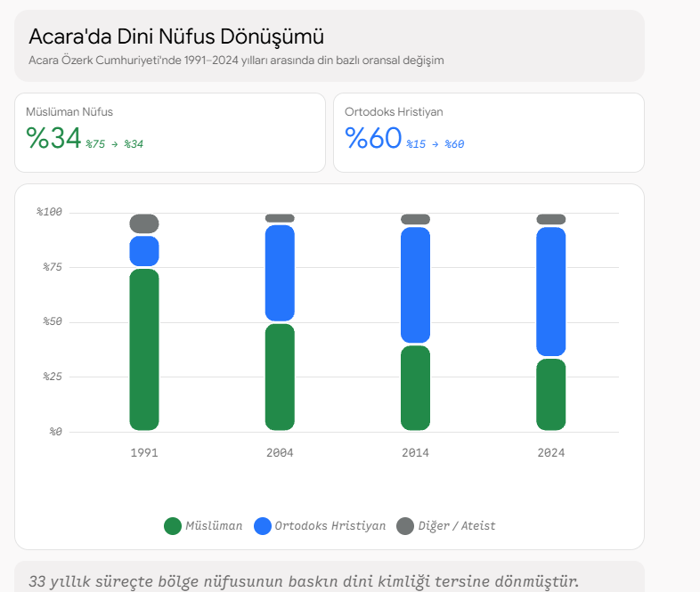Click the %100 y-axis label
Screen dimensions: 700x592
49,212
